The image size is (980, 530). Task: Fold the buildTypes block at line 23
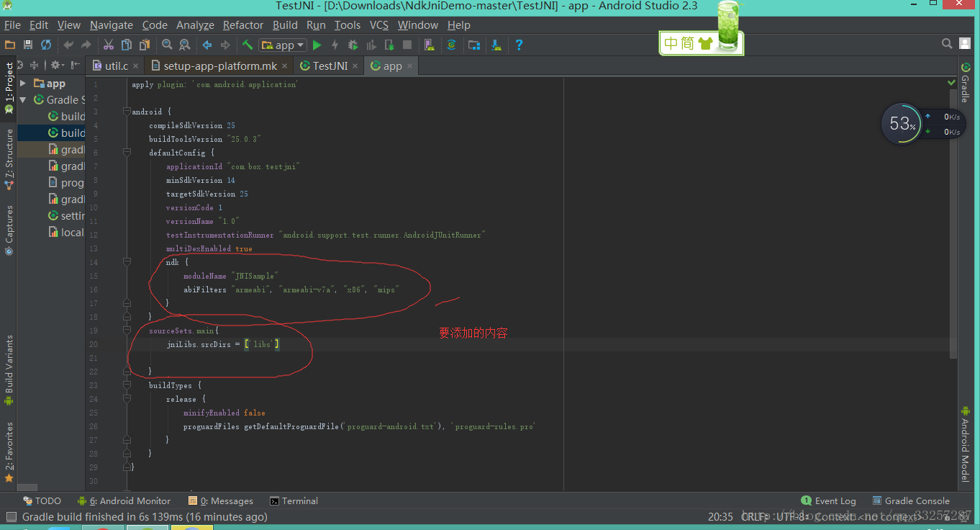tap(127, 385)
